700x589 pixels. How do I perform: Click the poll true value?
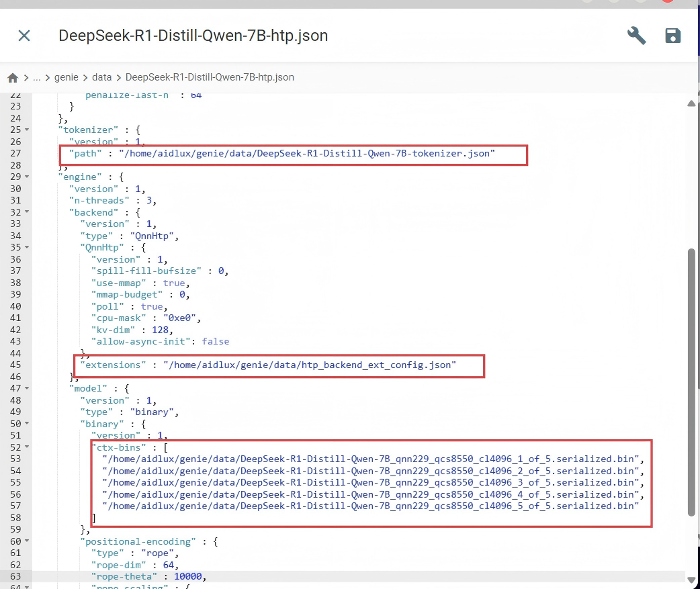pos(152,306)
